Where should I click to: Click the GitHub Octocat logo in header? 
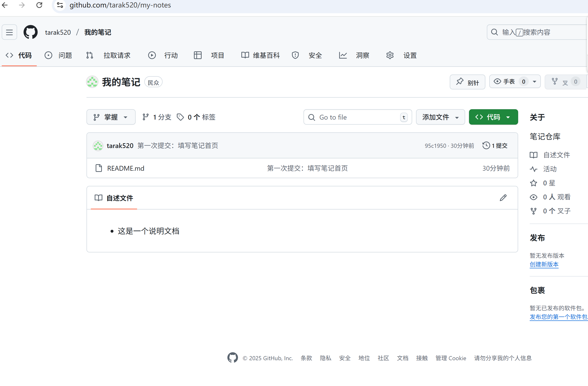point(30,32)
